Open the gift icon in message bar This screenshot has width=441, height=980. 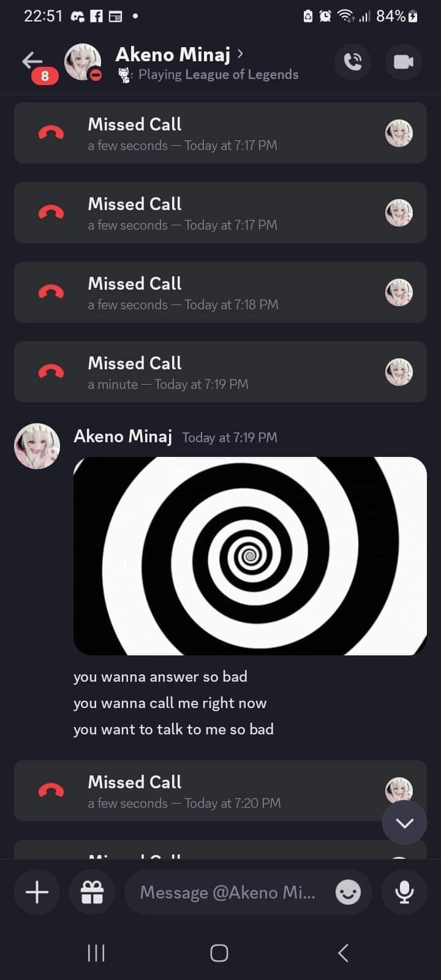tap(92, 892)
